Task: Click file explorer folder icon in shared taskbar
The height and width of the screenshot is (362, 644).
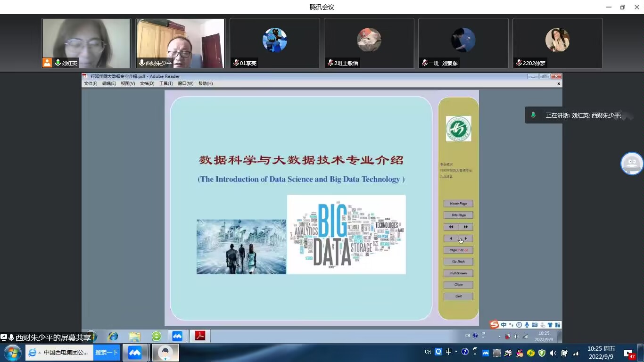Action: tap(135, 336)
